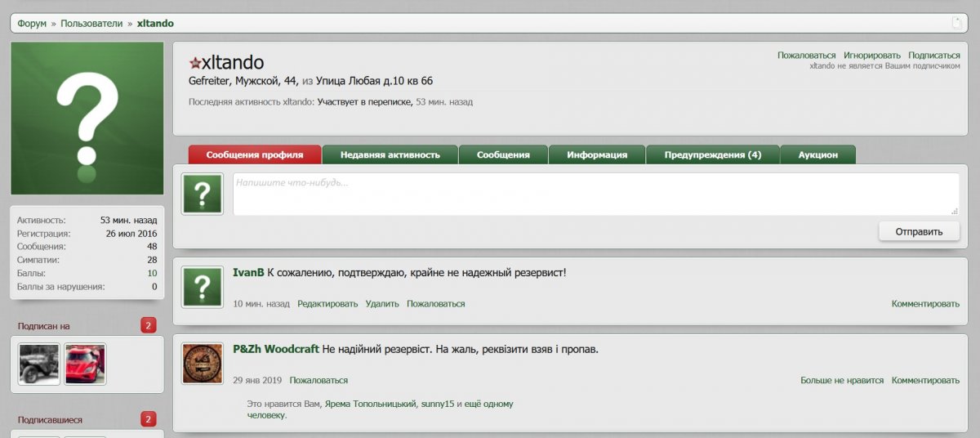The height and width of the screenshot is (438, 980).
Task: Open the vintage car follower thumbnail
Action: [39, 364]
